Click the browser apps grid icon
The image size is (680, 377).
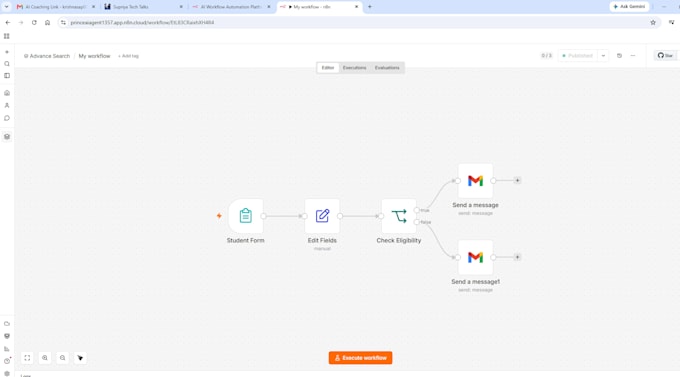(x=7, y=36)
